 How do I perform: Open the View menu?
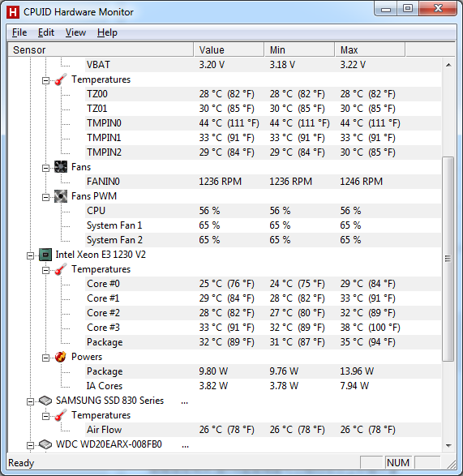tap(75, 32)
